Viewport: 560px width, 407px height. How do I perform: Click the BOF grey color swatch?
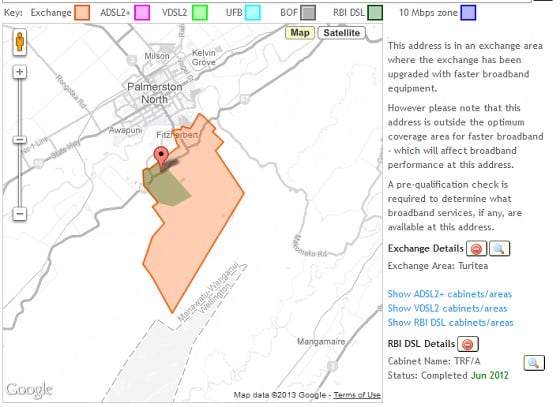point(308,13)
